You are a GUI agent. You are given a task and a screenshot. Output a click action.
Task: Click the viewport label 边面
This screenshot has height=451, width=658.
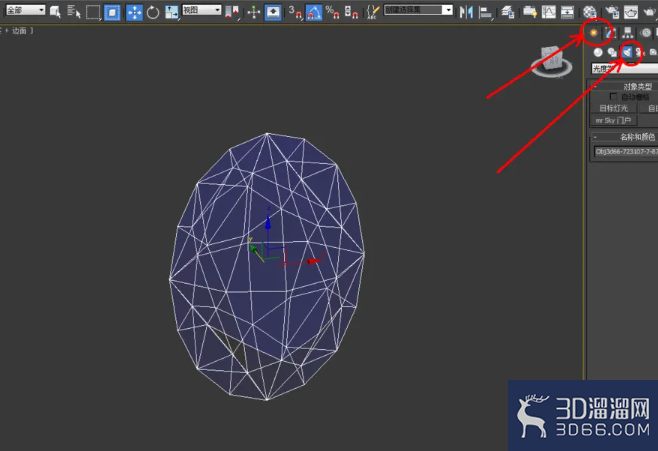coord(19,31)
